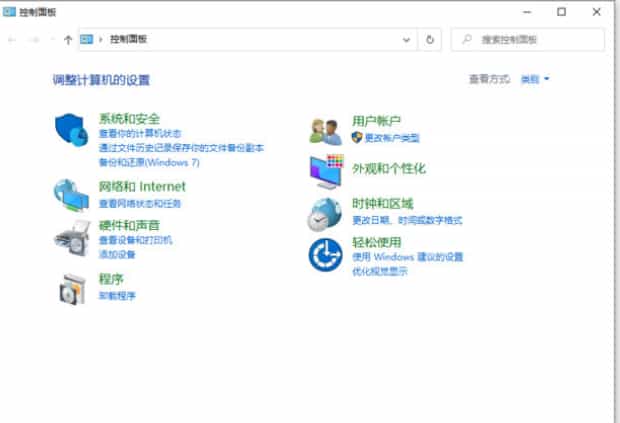The image size is (620, 423).
Task: Open the 更改帐户类型 link
Action: (x=391, y=137)
